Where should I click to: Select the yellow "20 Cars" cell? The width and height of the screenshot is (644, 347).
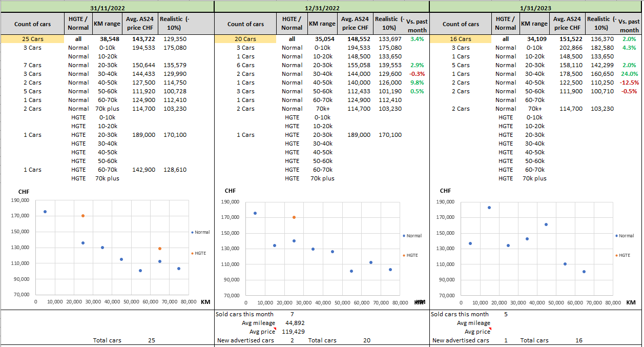coord(245,39)
